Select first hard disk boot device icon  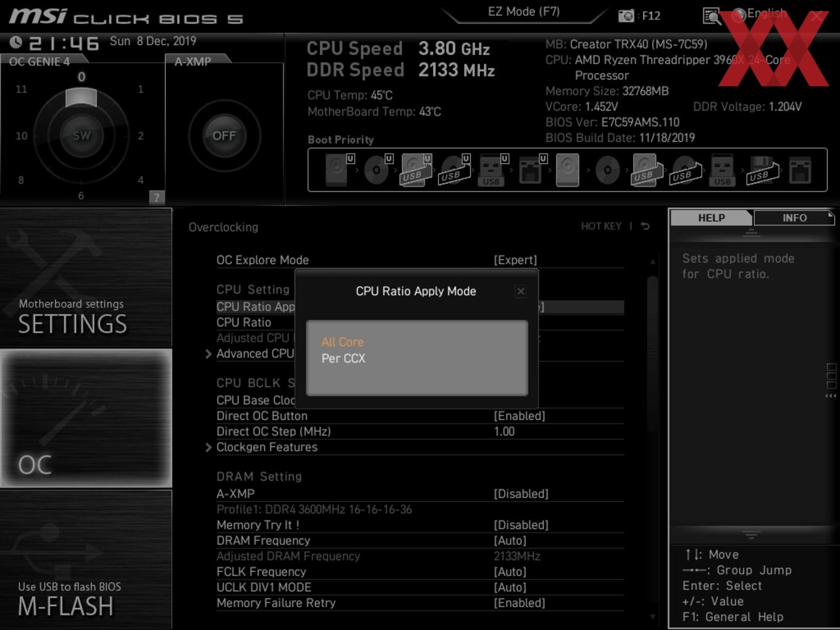(337, 170)
